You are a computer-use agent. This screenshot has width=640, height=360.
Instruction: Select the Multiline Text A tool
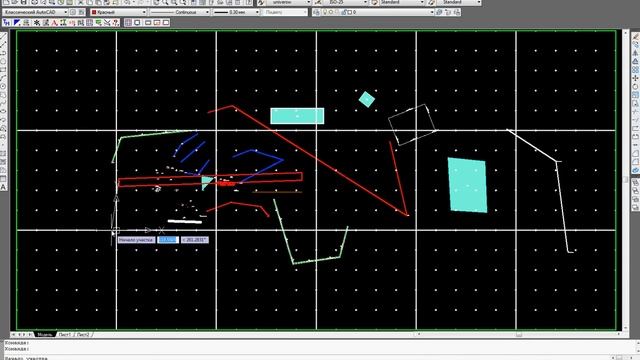(3, 187)
